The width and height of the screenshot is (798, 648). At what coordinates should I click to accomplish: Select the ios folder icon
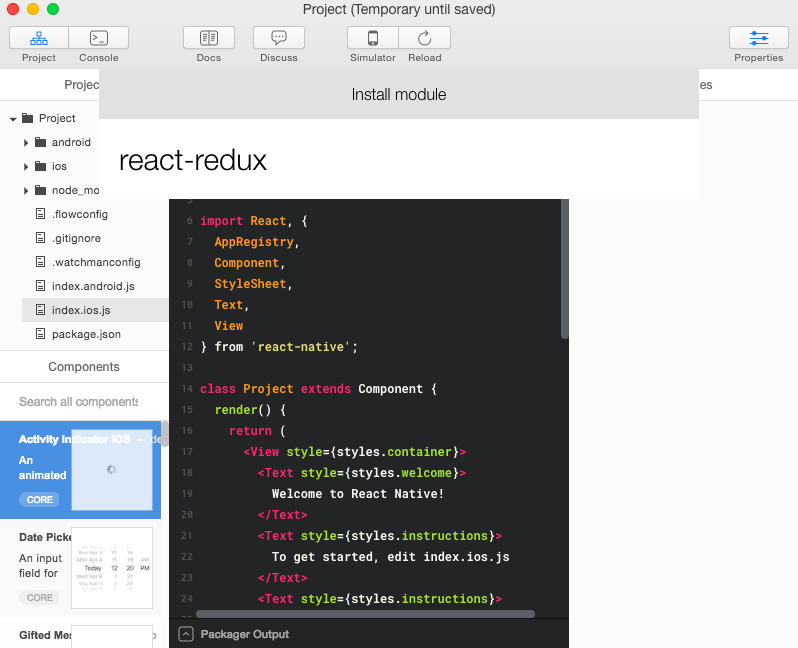pos(40,166)
